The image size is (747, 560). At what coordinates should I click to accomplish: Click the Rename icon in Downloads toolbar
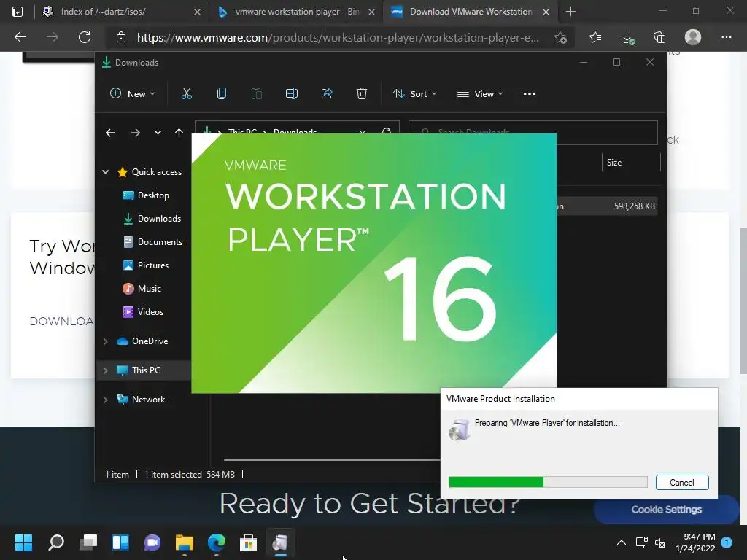[292, 94]
